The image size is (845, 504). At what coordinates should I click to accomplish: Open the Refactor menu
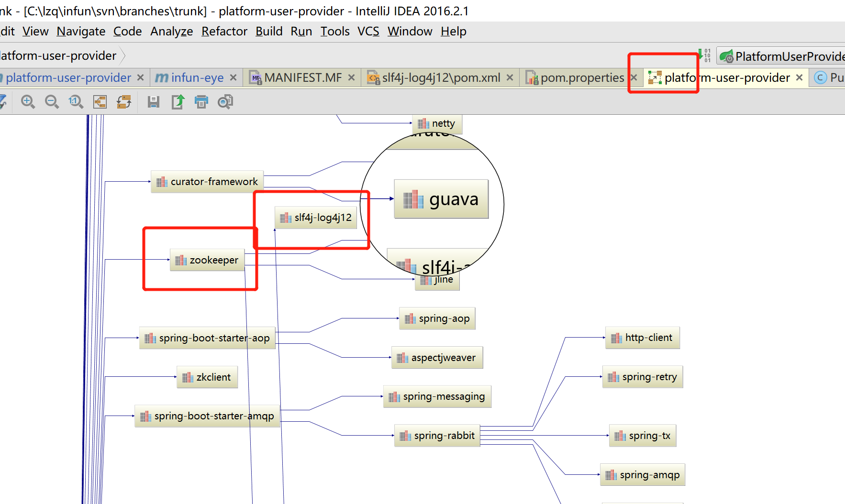(224, 32)
